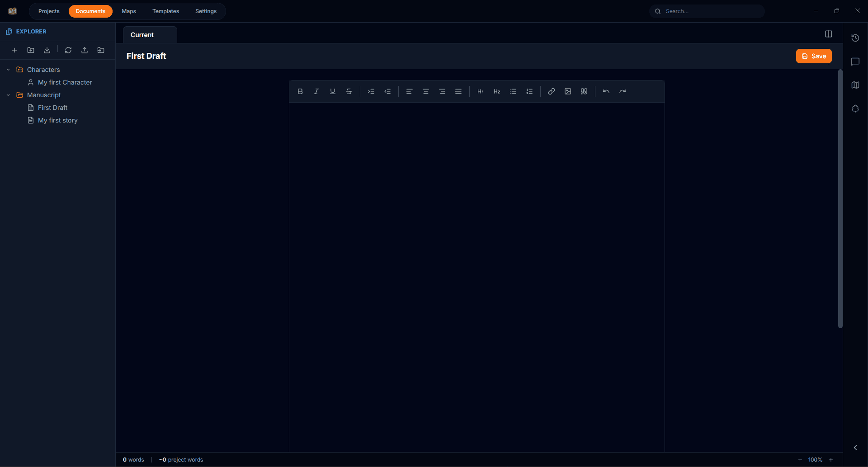Collapse the Characters folder
Viewport: 868px width, 467px height.
[x=8, y=70]
